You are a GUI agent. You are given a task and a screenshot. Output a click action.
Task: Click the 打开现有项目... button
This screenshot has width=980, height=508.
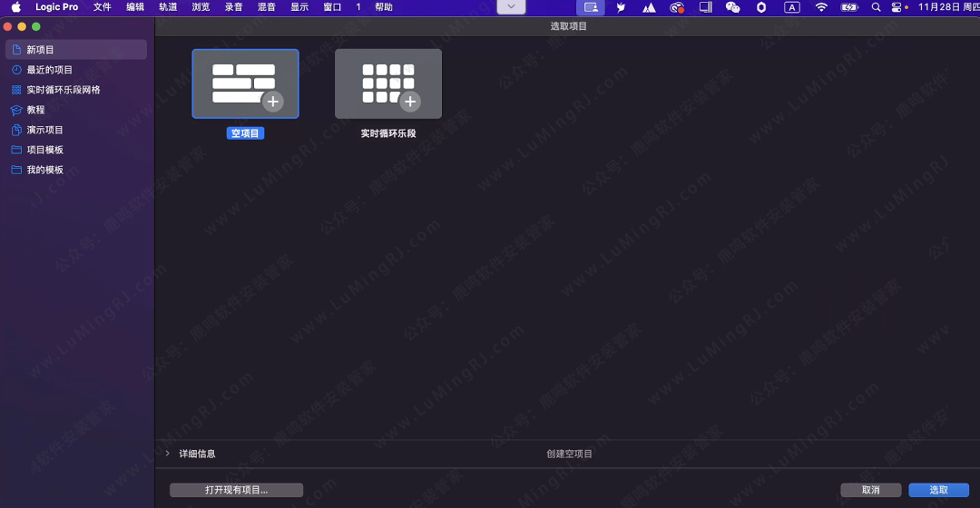coord(236,490)
